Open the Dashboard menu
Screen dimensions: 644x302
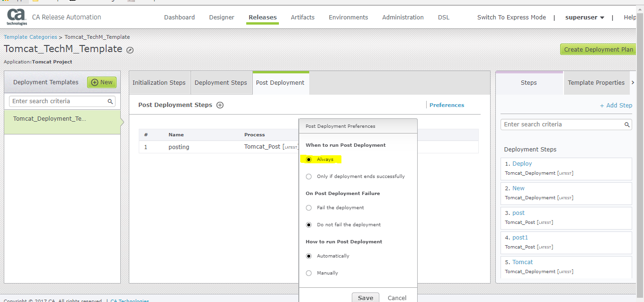(179, 18)
